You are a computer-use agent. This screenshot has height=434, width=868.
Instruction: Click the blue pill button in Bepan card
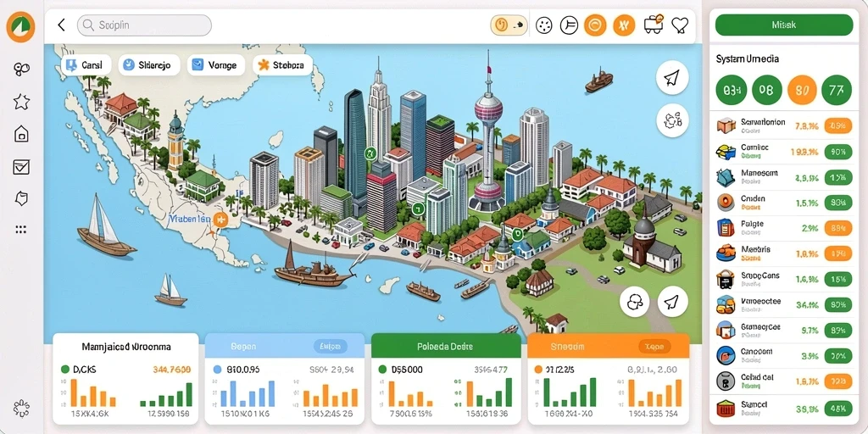coord(331,347)
